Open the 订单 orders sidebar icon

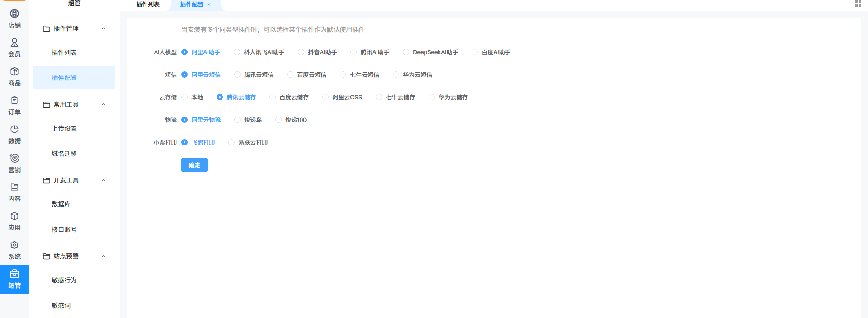point(14,100)
